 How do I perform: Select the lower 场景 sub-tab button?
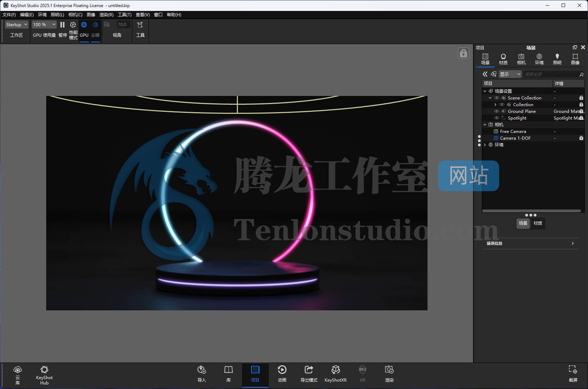[x=523, y=223]
